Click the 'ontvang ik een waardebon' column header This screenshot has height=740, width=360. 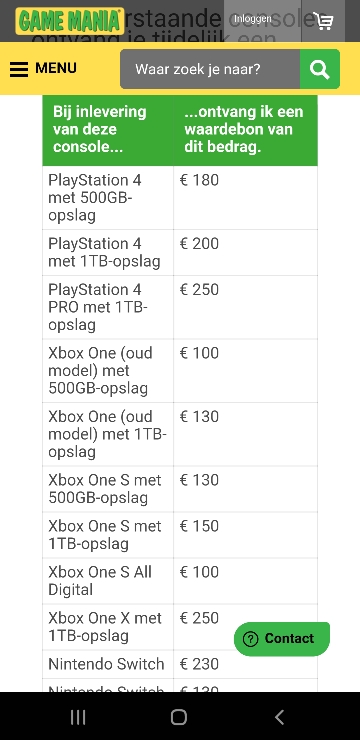click(x=245, y=130)
